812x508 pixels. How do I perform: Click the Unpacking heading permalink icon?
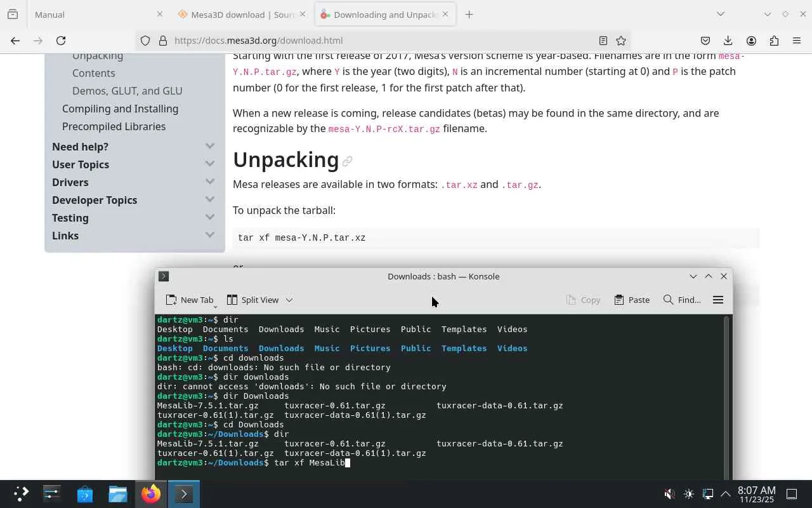pos(347,161)
